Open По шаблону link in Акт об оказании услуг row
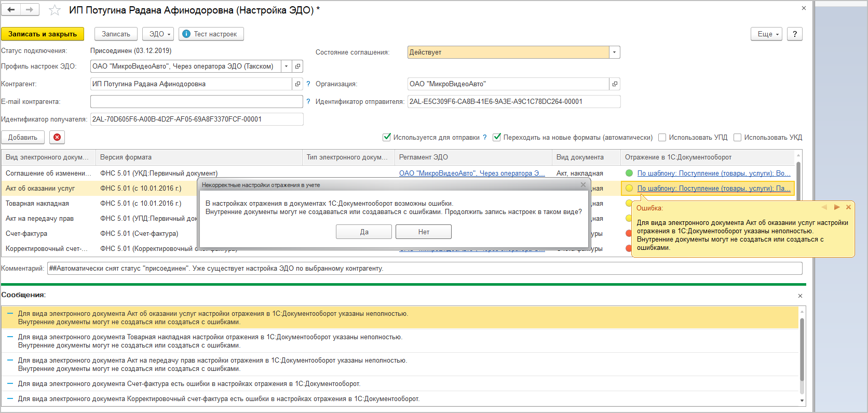The image size is (868, 413). [713, 188]
